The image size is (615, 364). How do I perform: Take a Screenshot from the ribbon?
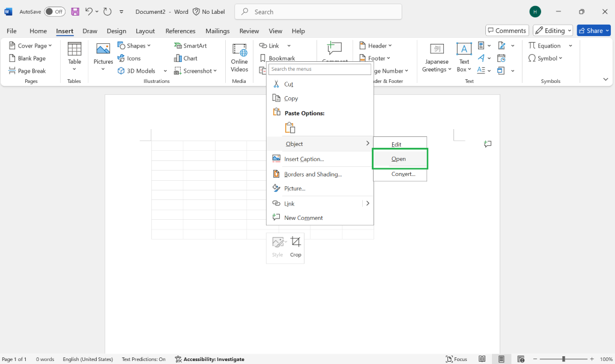195,71
